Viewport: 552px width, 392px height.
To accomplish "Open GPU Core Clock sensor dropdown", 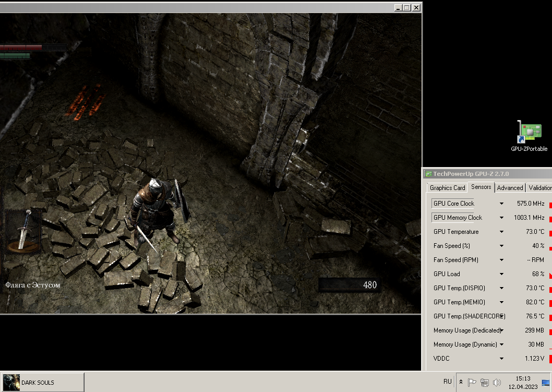I will [501, 204].
